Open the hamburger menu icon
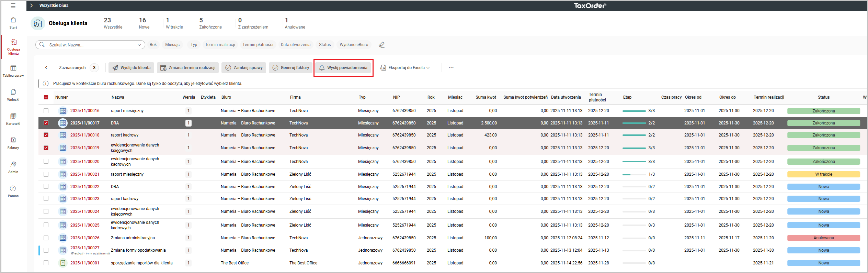 [13, 6]
